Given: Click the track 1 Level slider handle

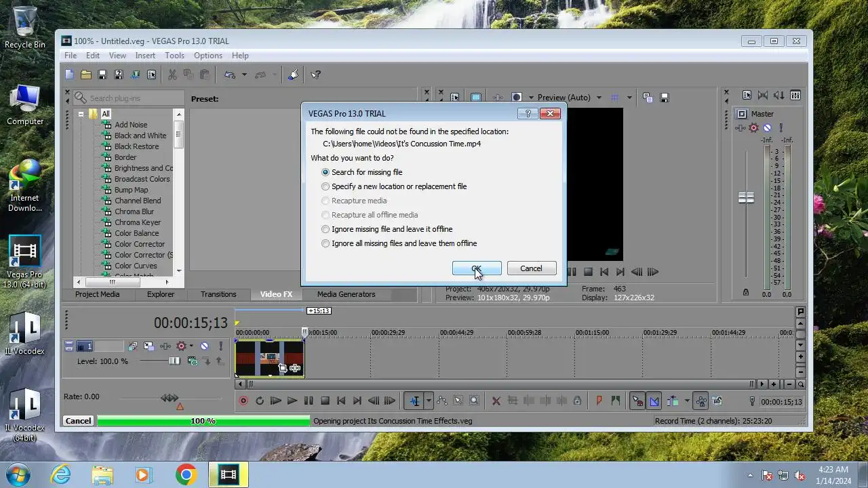Looking at the screenshot, I should (x=174, y=361).
